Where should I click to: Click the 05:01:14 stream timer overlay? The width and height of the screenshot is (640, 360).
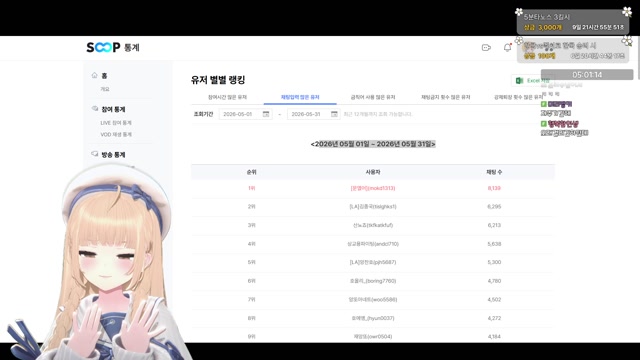[x=587, y=75]
